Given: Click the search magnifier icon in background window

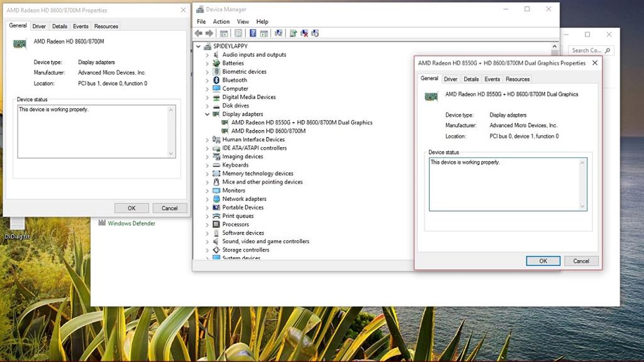Looking at the screenshot, I should (x=608, y=50).
